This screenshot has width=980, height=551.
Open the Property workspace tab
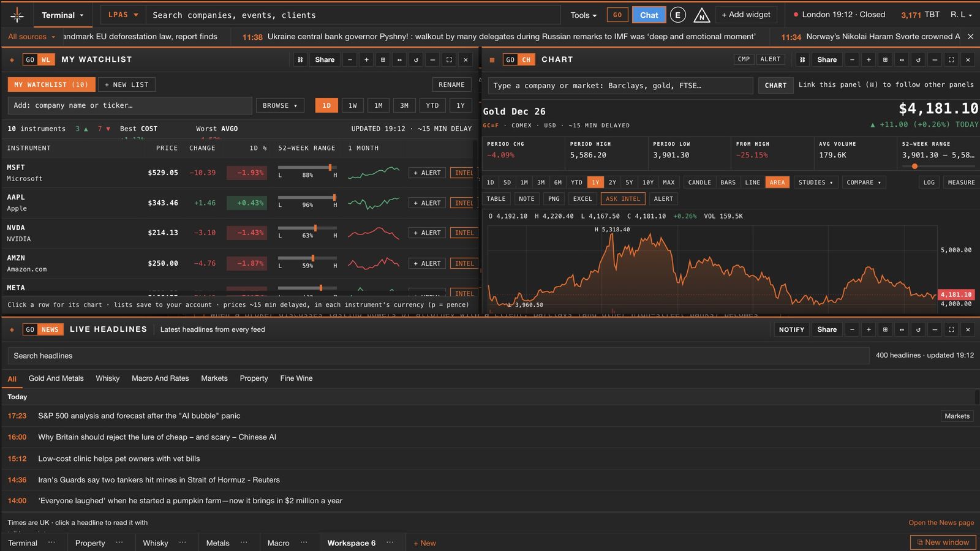coord(90,543)
